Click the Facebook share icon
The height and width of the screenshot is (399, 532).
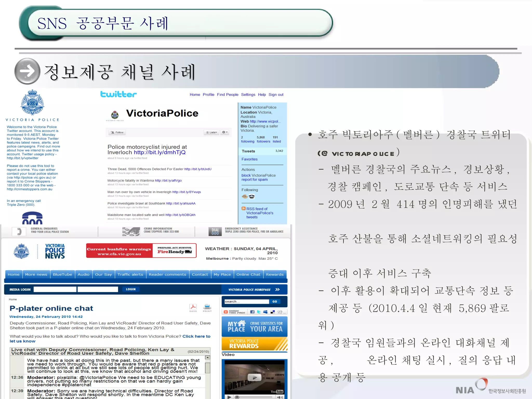pyautogui.click(x=252, y=312)
